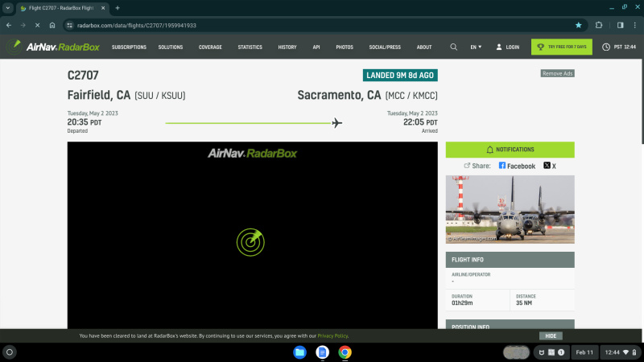Open Google Docs app in shelf

(323, 352)
